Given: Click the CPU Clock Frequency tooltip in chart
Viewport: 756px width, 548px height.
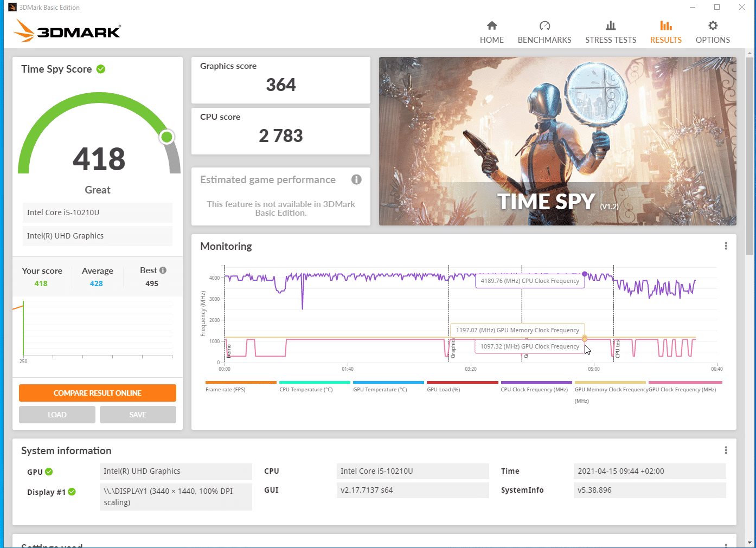Looking at the screenshot, I should pyautogui.click(x=530, y=281).
